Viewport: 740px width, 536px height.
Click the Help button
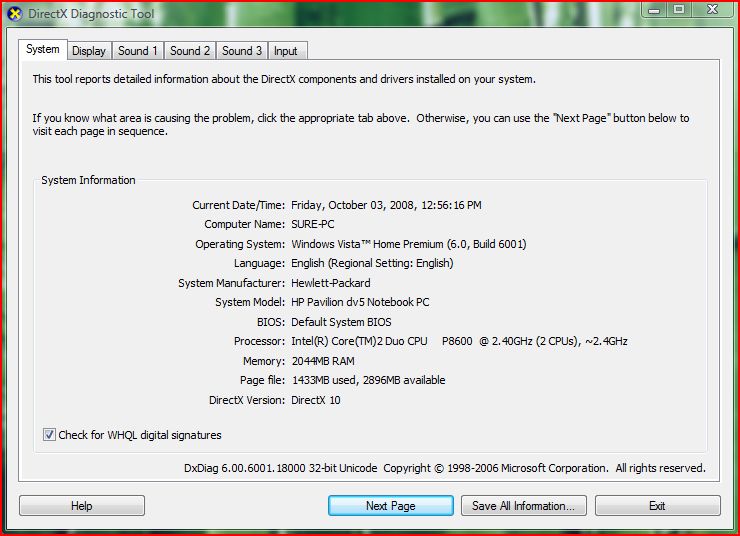click(82, 506)
